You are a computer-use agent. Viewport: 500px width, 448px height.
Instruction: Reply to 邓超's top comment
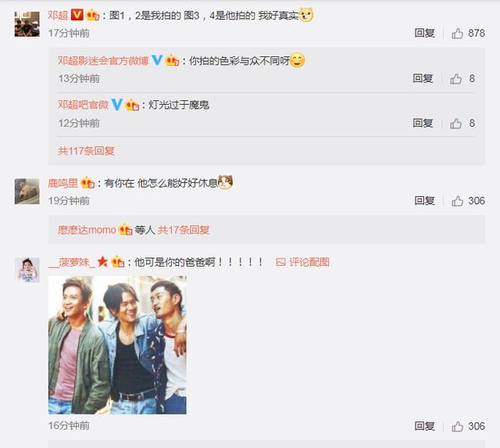click(424, 33)
